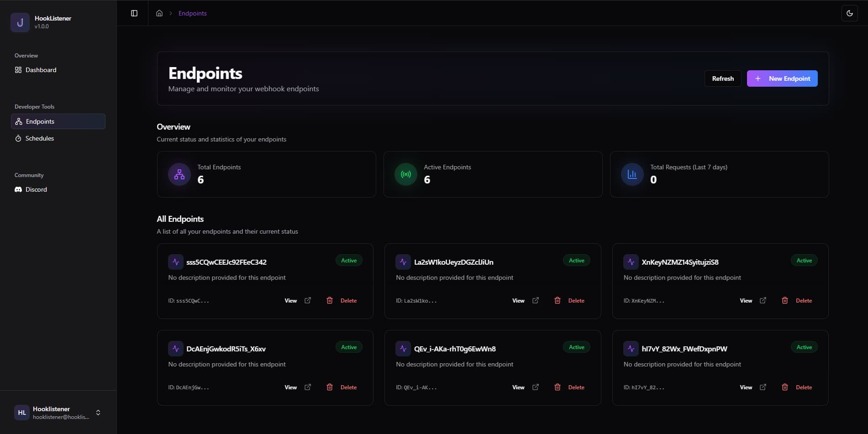Click the hI7vY_82Wx_FWefDxpnPW endpoint title
The height and width of the screenshot is (434, 868).
pos(684,349)
